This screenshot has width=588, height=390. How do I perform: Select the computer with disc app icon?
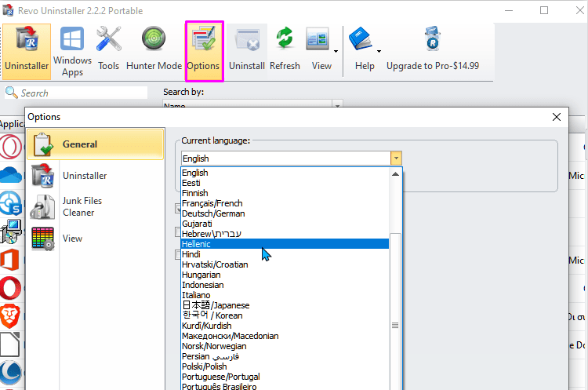pyautogui.click(x=11, y=231)
